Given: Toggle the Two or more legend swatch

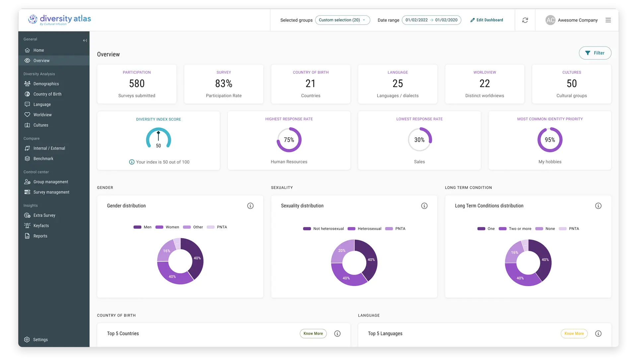Looking at the screenshot, I should (503, 229).
